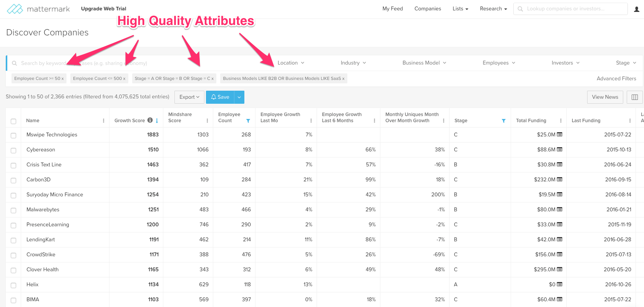The image size is (644, 307).
Task: Expand the Industry filter dropdown
Action: pyautogui.click(x=354, y=63)
